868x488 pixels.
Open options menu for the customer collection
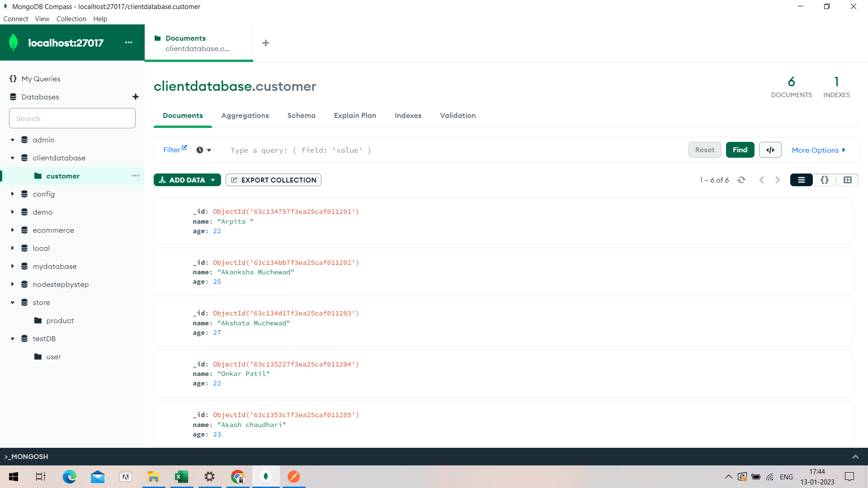[x=135, y=176]
